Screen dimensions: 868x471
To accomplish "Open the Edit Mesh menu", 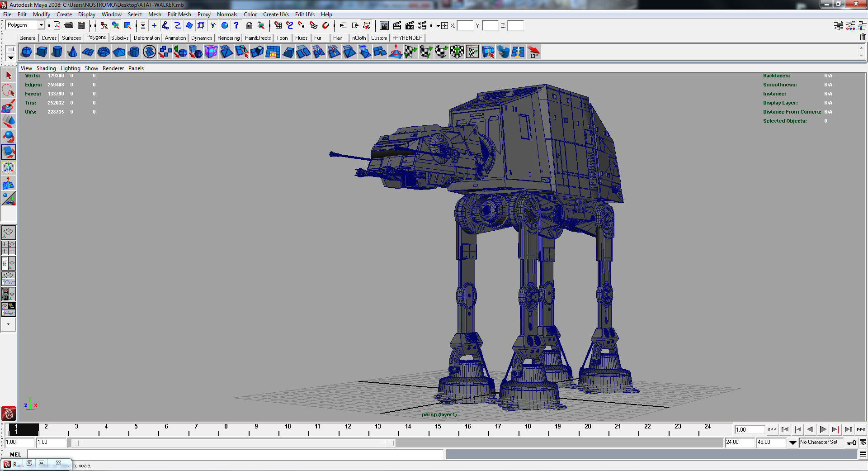I will [179, 14].
